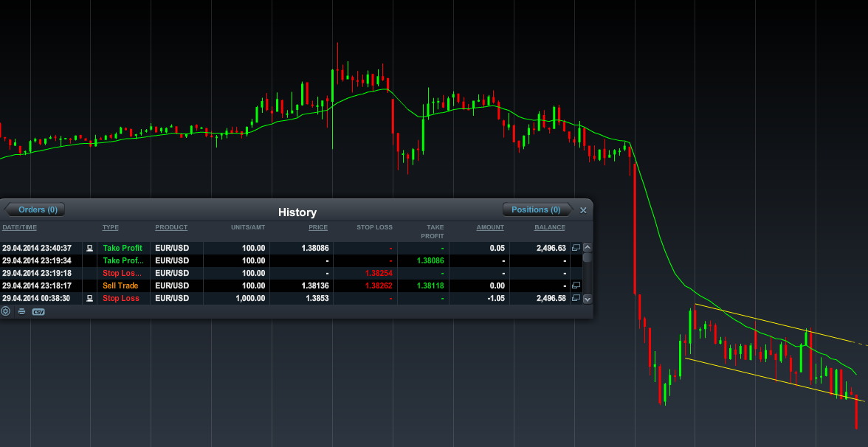Screen dimensions: 868x447
Task: Sort history by PRODUCT column
Action: tap(171, 227)
